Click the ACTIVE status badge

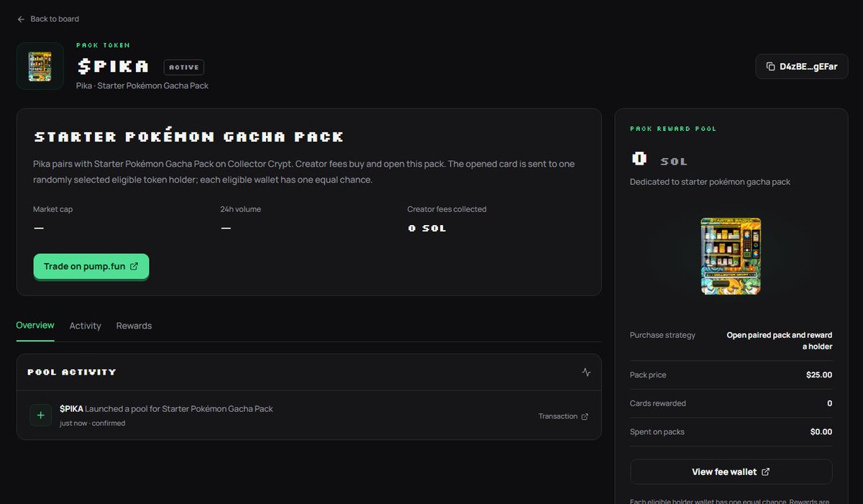click(184, 67)
